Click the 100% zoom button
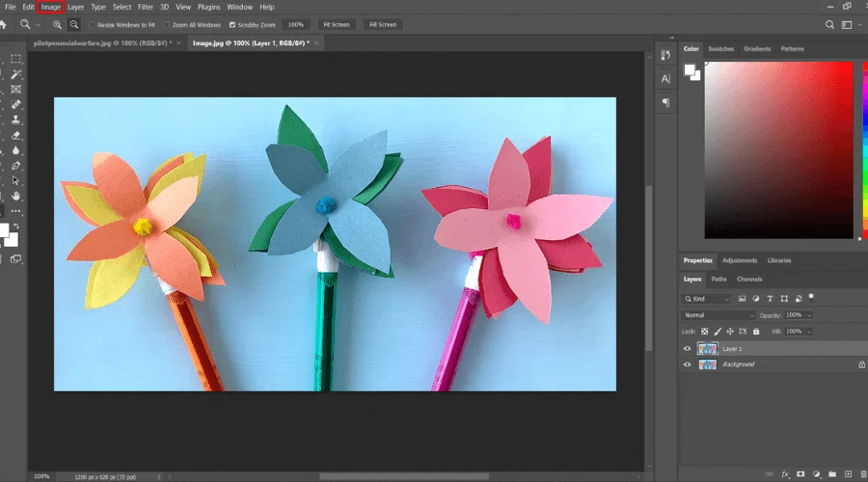868x482 pixels. (296, 24)
